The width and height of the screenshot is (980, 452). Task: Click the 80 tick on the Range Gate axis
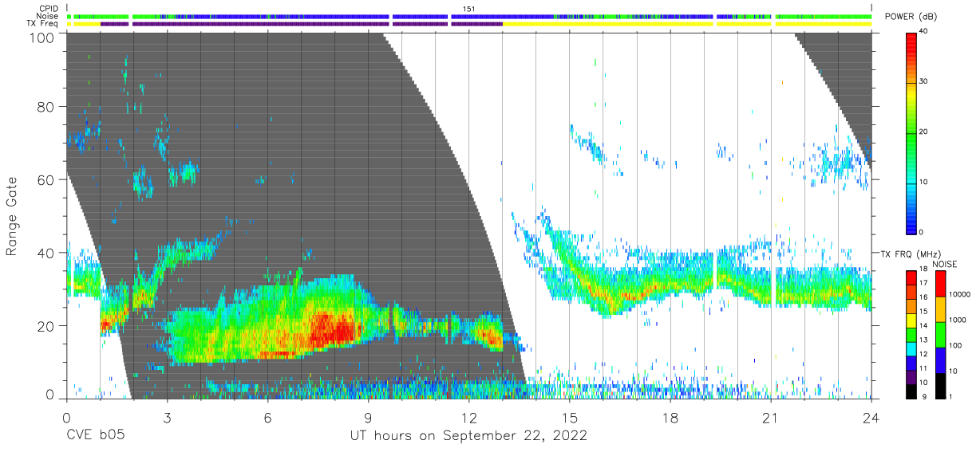[46, 107]
